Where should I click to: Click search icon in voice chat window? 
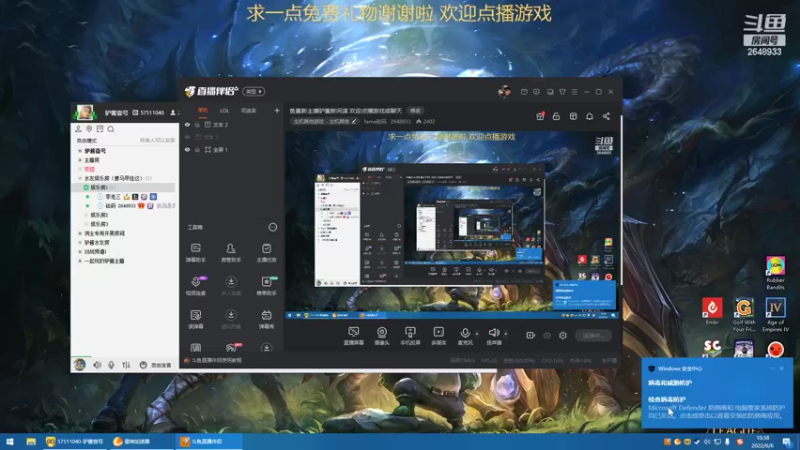click(111, 129)
